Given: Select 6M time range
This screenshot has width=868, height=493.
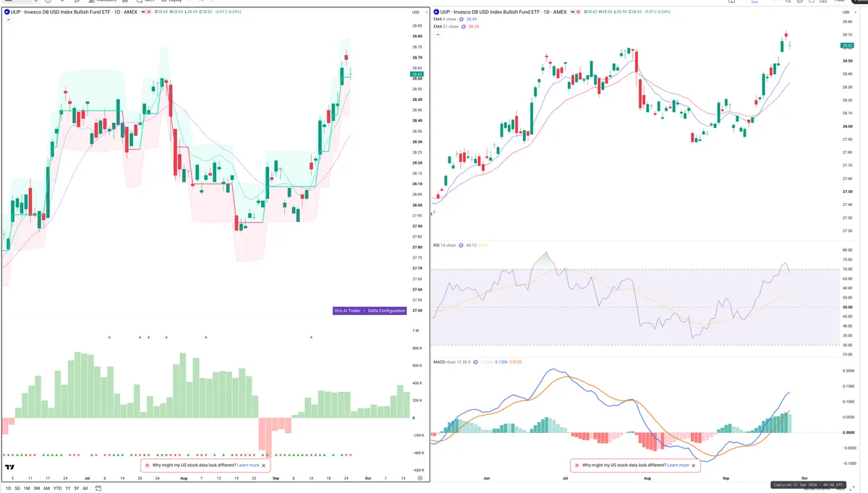Looking at the screenshot, I should (x=46, y=489).
